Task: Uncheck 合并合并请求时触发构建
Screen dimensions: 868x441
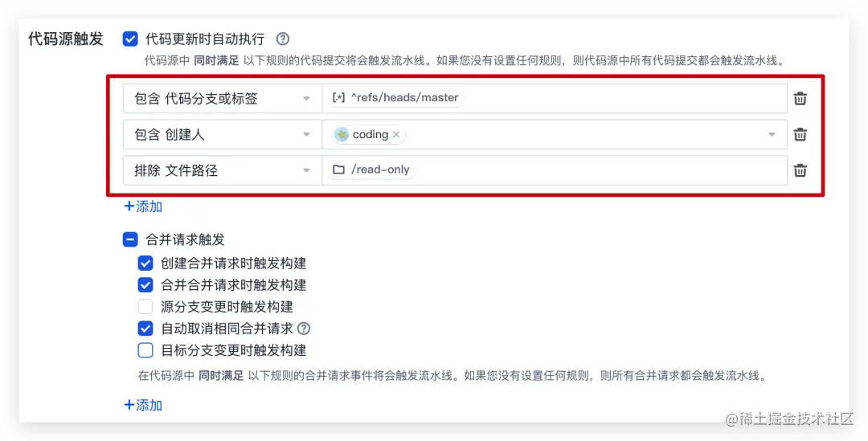Action: (145, 285)
